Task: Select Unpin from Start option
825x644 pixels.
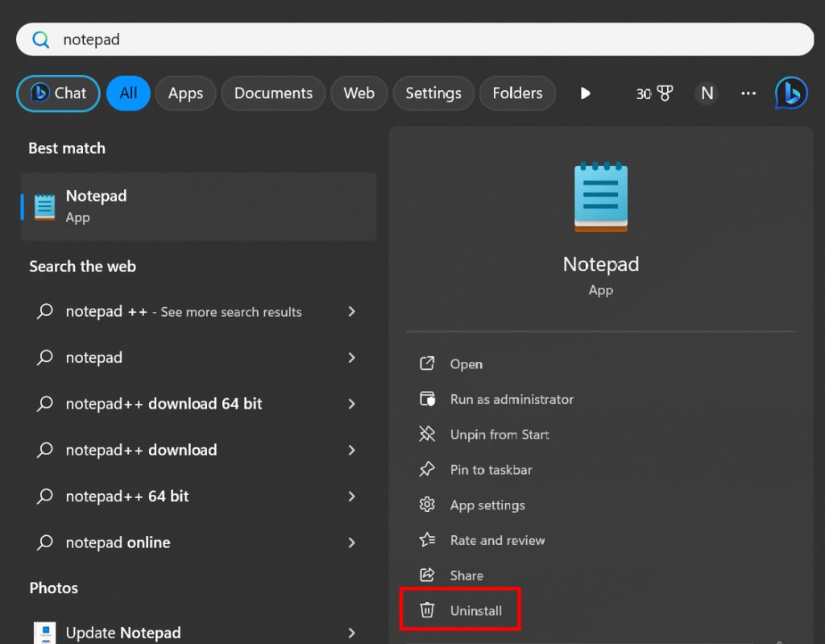Action: [x=500, y=434]
